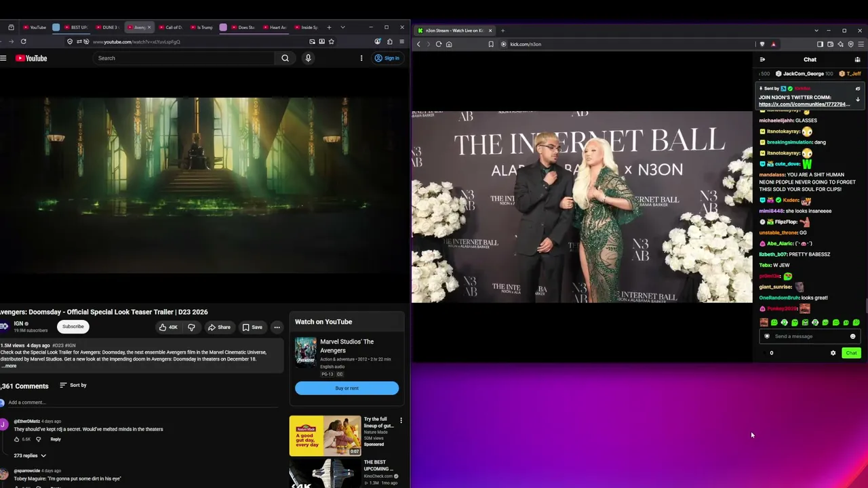
Task: Save the video to a playlist
Action: coord(252,327)
